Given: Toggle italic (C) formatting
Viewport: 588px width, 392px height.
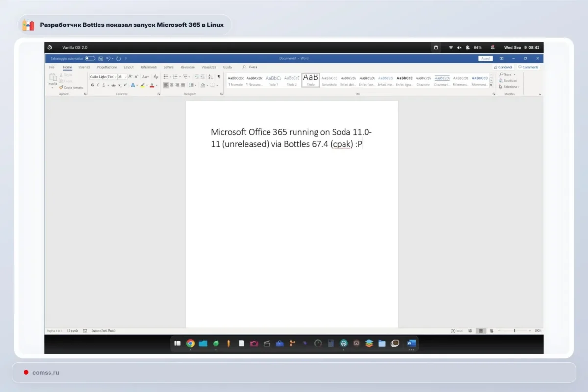Looking at the screenshot, I should click(98, 85).
